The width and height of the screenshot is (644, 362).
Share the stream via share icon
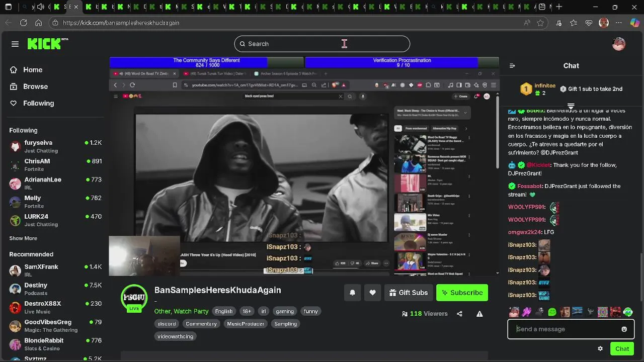tap(459, 314)
